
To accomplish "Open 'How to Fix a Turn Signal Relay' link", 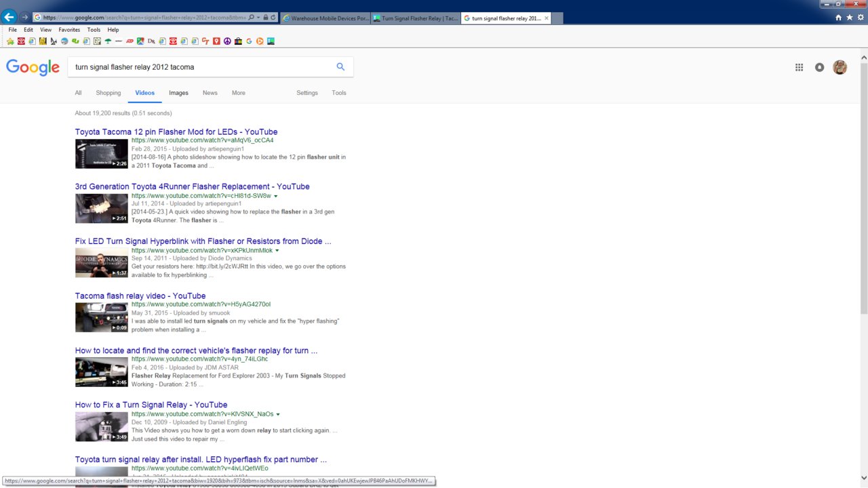I will click(151, 405).
